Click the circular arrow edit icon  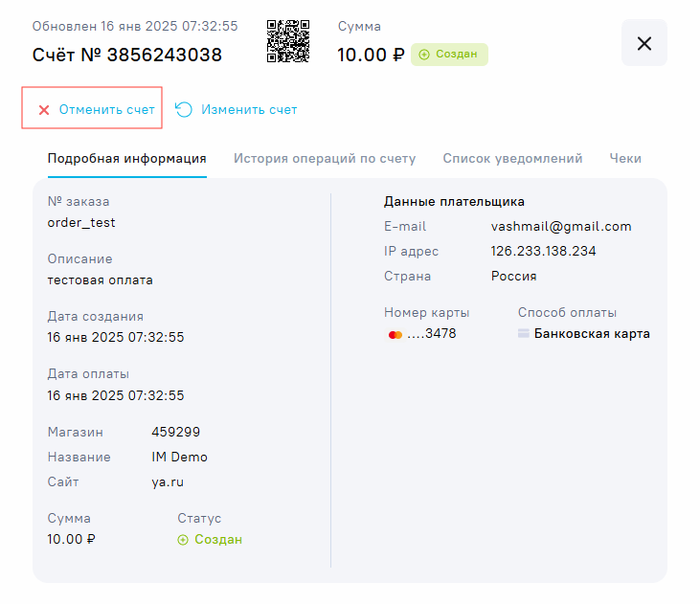tap(184, 110)
